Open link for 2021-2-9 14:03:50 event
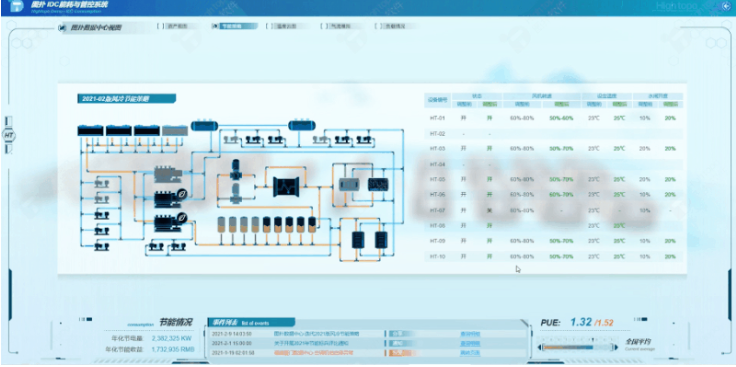 pyautogui.click(x=470, y=334)
